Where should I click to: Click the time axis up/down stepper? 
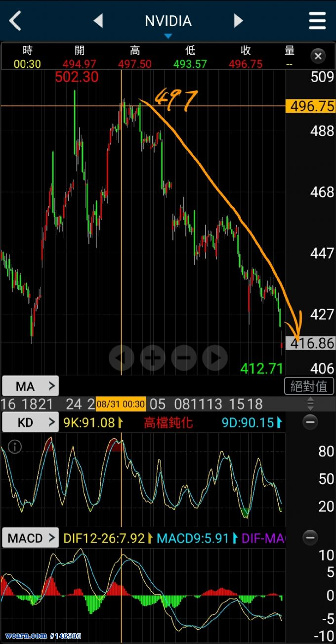pyautogui.click(x=310, y=404)
